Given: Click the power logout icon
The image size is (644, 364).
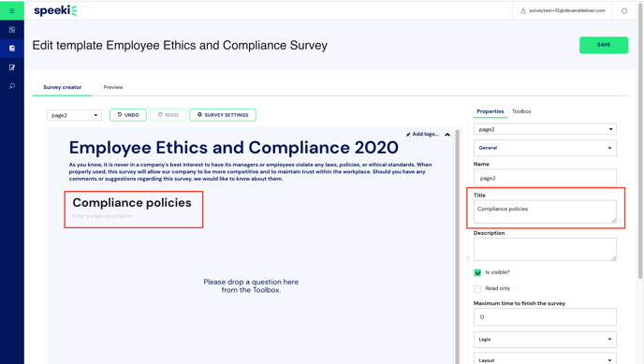Looking at the screenshot, I should 624,10.
